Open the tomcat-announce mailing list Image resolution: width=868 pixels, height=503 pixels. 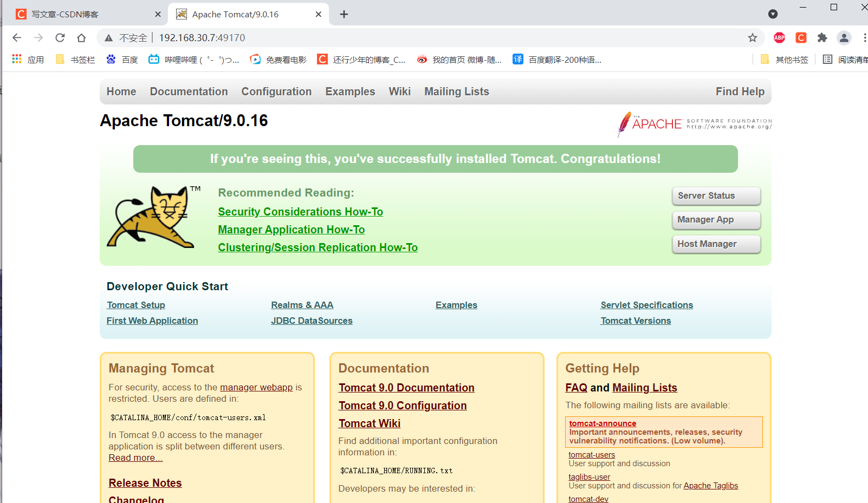click(603, 423)
